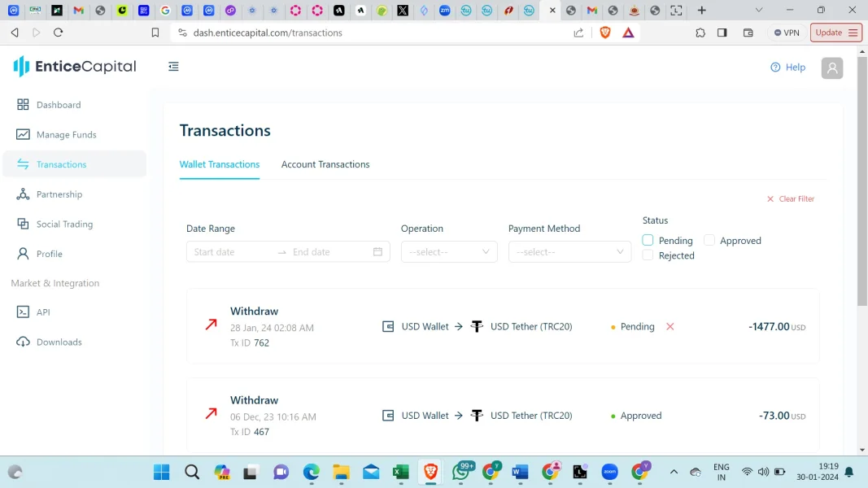This screenshot has width=868, height=488.
Task: Click the Manage Funds chart icon
Action: pyautogui.click(x=23, y=134)
